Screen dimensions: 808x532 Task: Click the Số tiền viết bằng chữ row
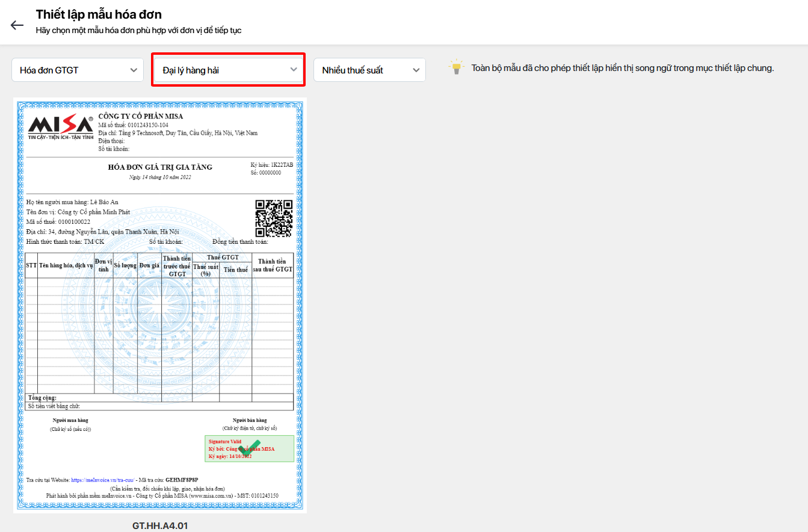tap(54, 406)
